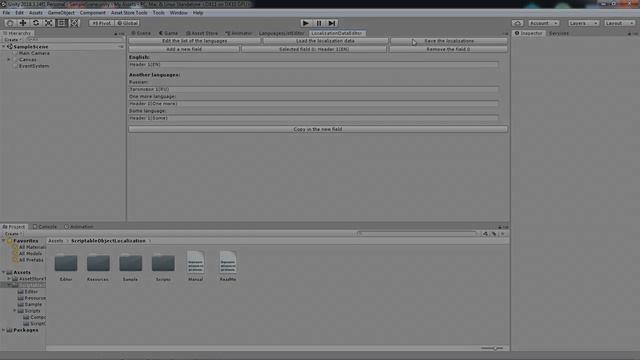Focus the Some language text field
640x360 pixels.
click(313, 118)
